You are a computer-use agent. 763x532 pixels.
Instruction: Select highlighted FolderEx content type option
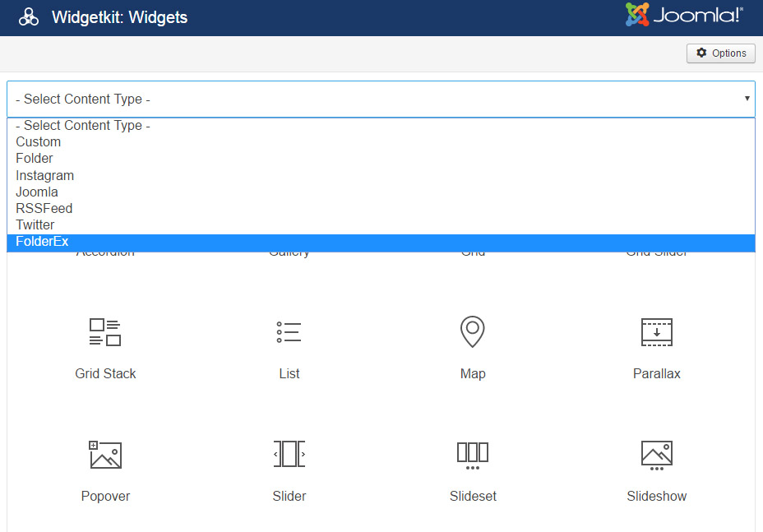[x=381, y=242]
